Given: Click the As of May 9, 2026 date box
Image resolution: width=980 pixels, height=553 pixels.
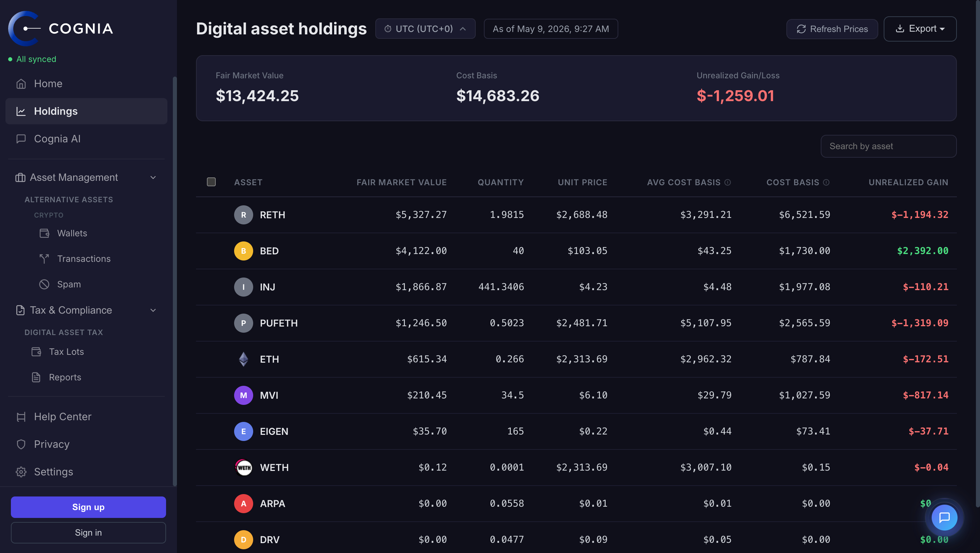Looking at the screenshot, I should tap(551, 29).
